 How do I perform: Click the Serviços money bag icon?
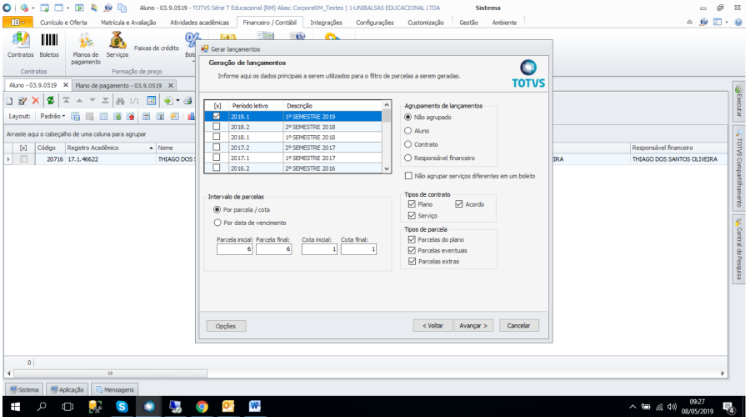pos(117,41)
